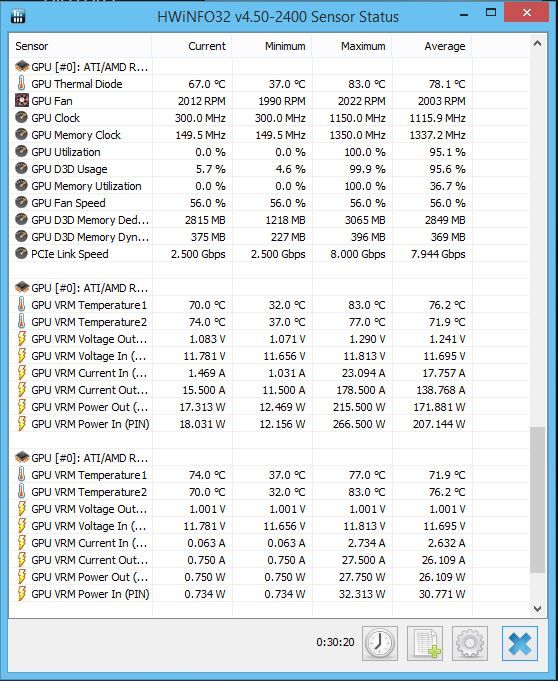The image size is (558, 681).
Task: Click scrollbar up arrow
Action: 538,43
